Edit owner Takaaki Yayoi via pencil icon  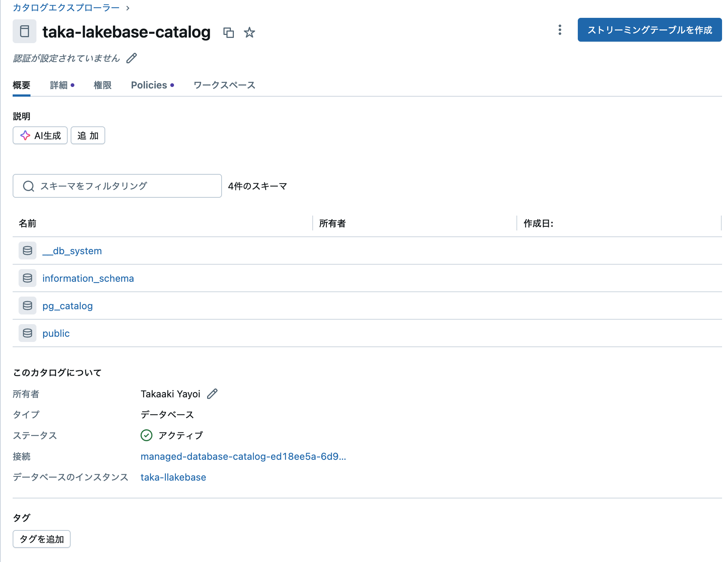pyautogui.click(x=212, y=394)
